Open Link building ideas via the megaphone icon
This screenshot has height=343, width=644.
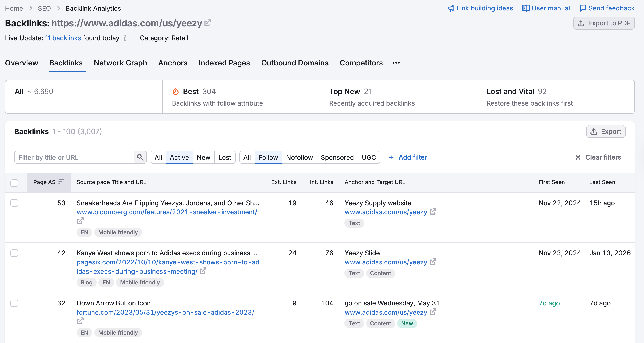450,8
